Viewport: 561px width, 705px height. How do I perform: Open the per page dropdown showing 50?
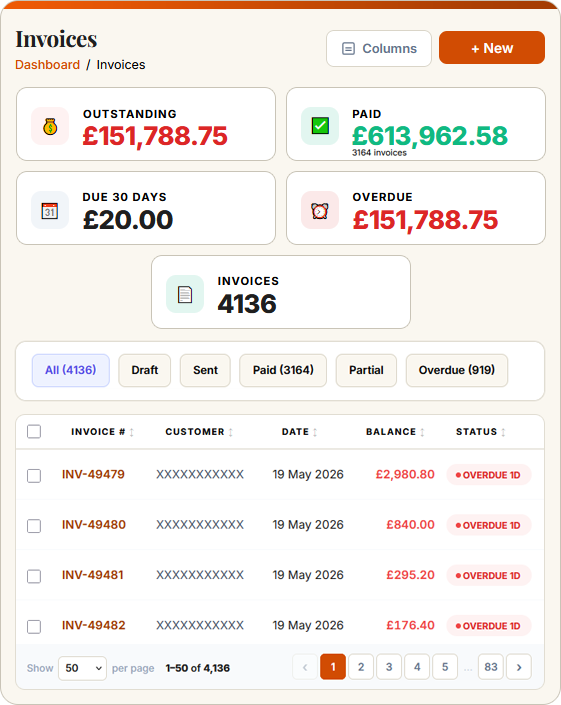click(x=83, y=668)
